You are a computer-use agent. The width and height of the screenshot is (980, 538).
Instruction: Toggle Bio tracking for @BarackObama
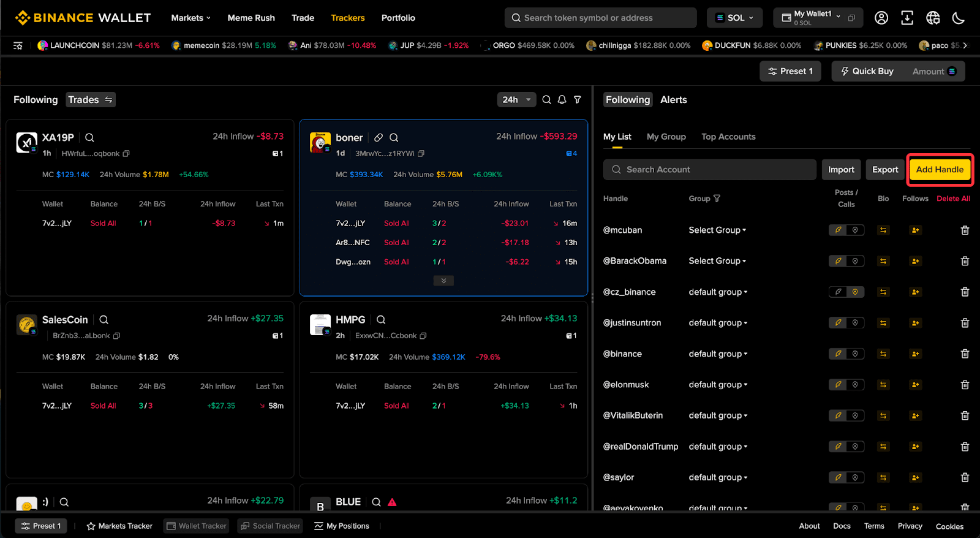click(x=883, y=260)
